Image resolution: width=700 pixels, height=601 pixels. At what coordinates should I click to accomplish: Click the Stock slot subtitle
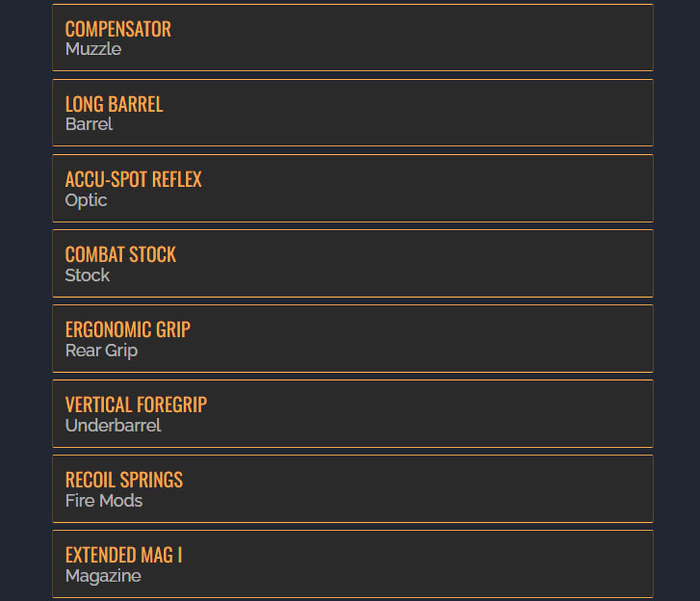point(87,275)
